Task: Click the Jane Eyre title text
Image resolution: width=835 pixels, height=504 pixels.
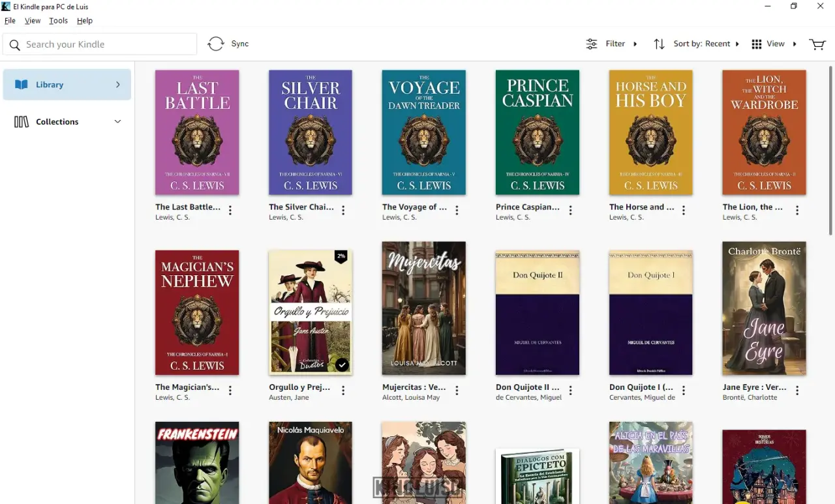Action: pos(755,387)
